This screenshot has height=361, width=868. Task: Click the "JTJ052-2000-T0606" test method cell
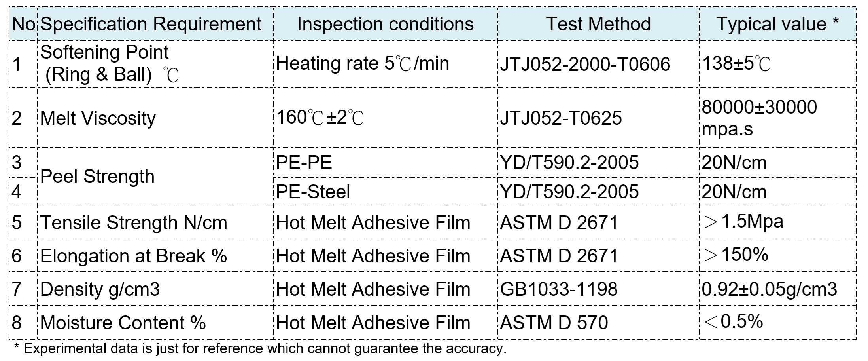pos(585,65)
